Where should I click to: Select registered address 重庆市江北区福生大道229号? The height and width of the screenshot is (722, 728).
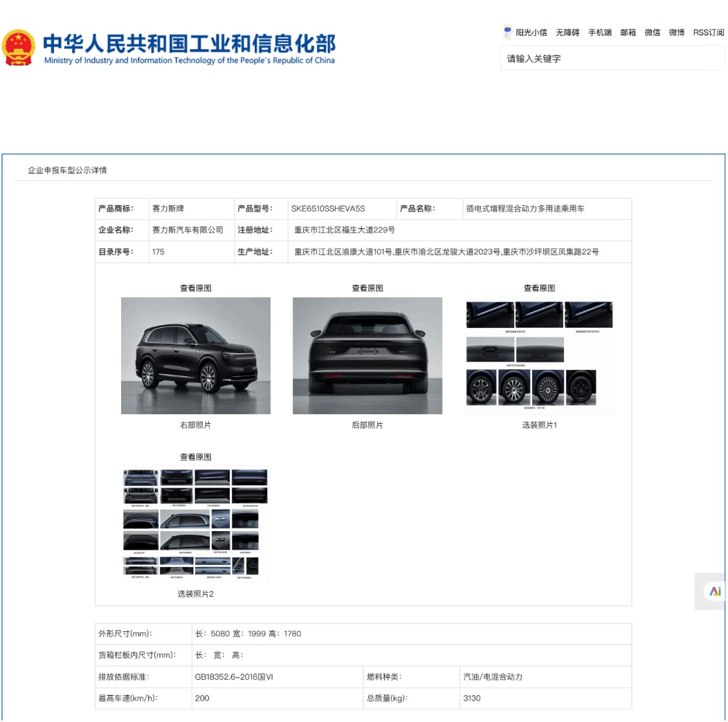tap(345, 230)
